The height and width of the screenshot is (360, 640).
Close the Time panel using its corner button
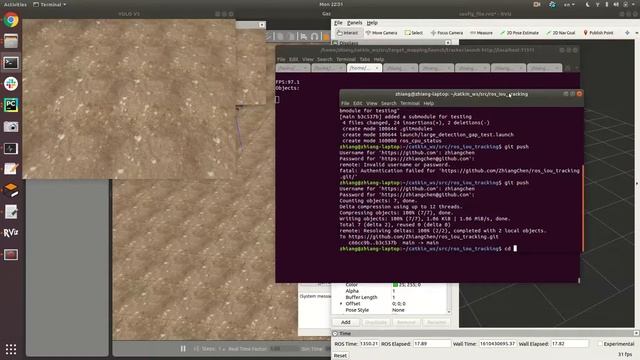(636, 333)
